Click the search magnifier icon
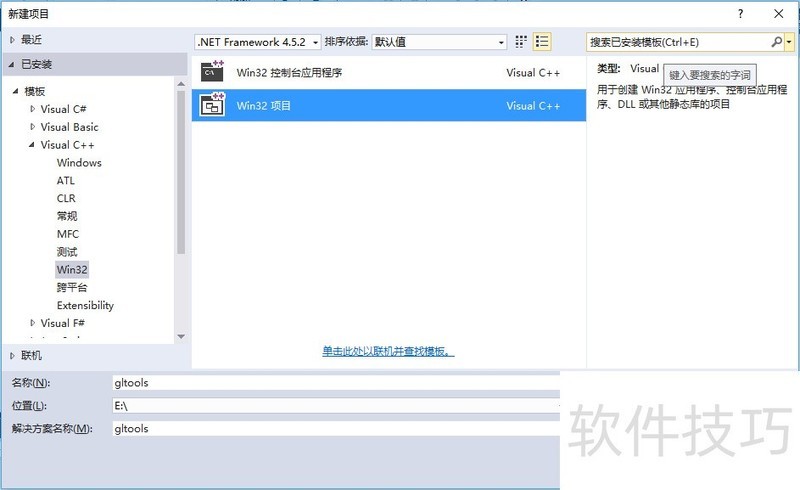 [777, 42]
